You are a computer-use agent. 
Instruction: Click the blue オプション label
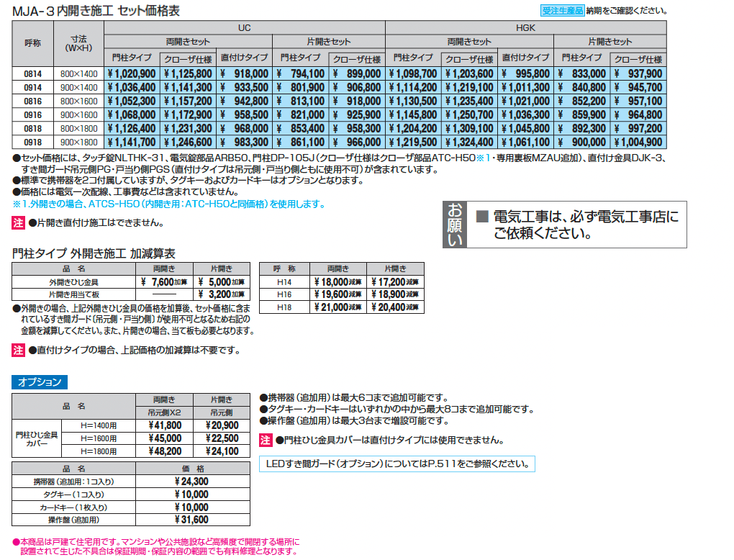pos(40,382)
